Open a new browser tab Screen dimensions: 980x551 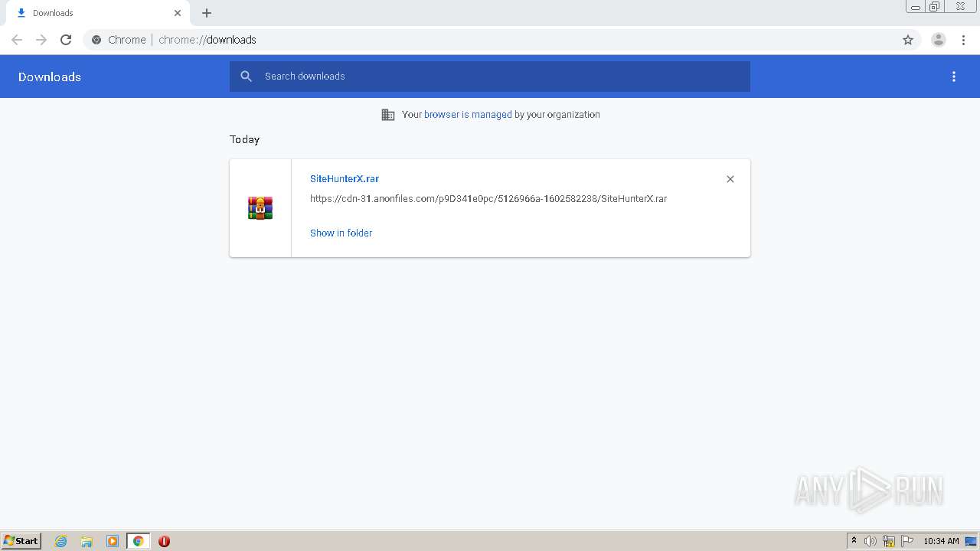207,13
